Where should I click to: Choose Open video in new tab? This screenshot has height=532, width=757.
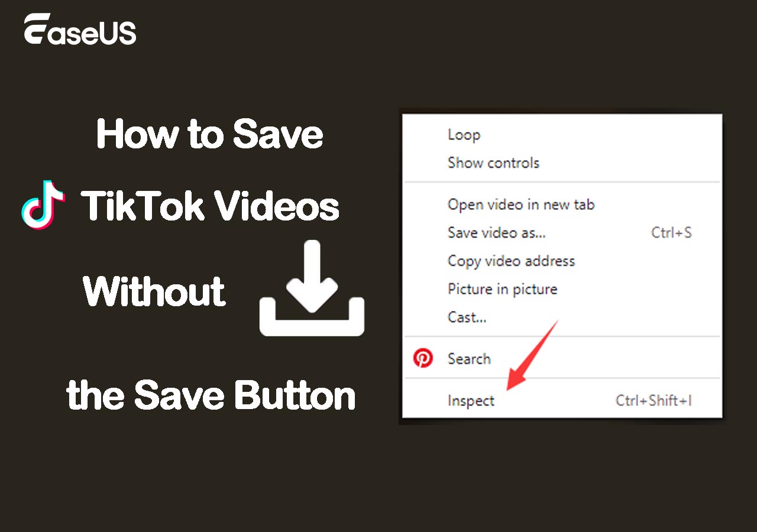pos(520,205)
